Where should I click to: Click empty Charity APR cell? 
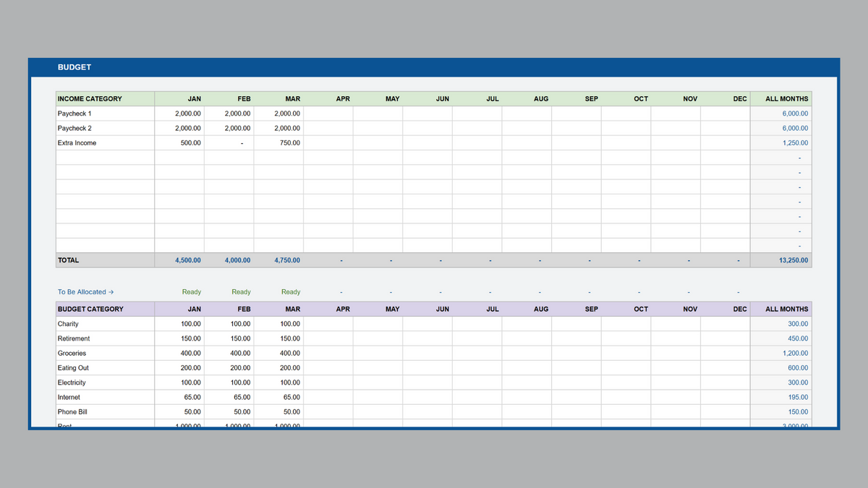coord(328,324)
